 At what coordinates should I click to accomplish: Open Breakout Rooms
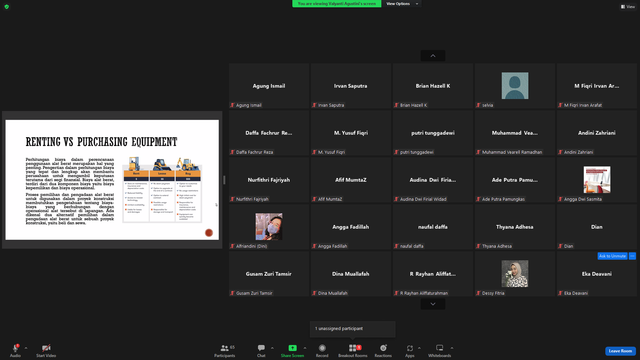point(353,350)
